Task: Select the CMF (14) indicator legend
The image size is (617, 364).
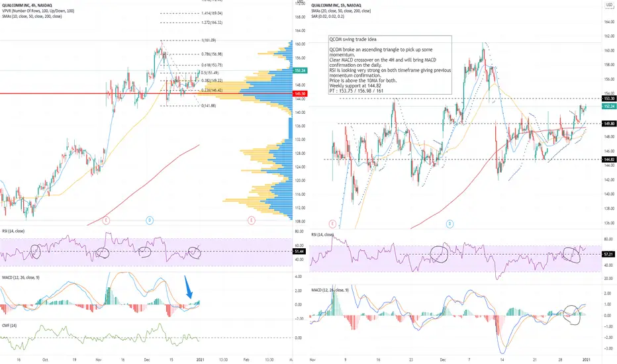Action: pyautogui.click(x=9, y=326)
